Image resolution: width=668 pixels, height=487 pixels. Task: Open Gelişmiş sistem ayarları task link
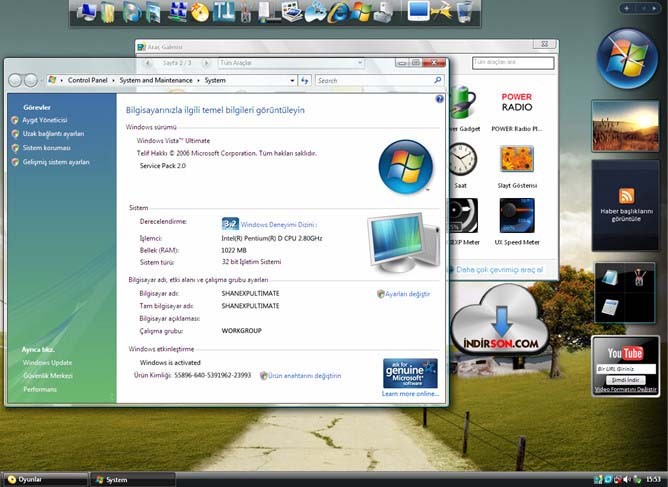click(x=56, y=162)
